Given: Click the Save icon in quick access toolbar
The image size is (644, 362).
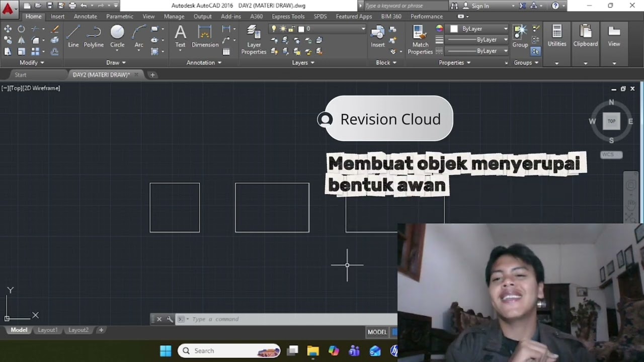Looking at the screenshot, I should coord(49,6).
